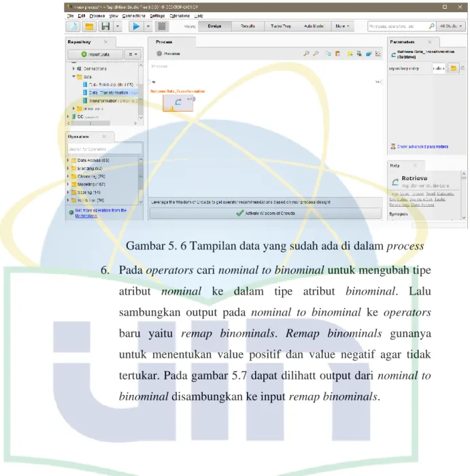470x476 pixels.
Task: Save the process with the floppy icon
Action: click(105, 27)
